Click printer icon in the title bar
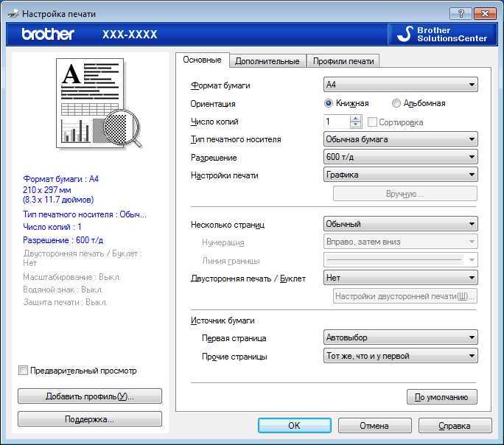Image resolution: width=504 pixels, height=445 pixels. tap(12, 13)
